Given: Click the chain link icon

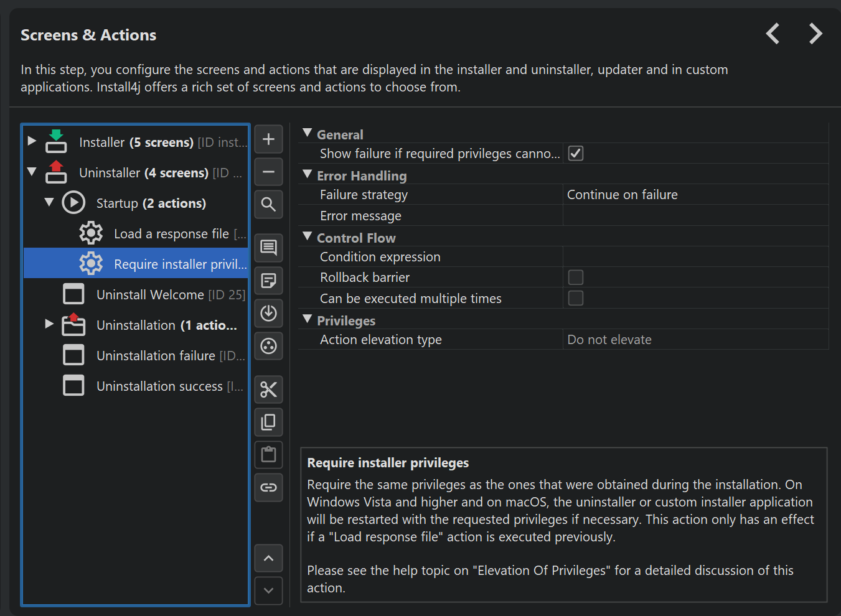Looking at the screenshot, I should 268,487.
